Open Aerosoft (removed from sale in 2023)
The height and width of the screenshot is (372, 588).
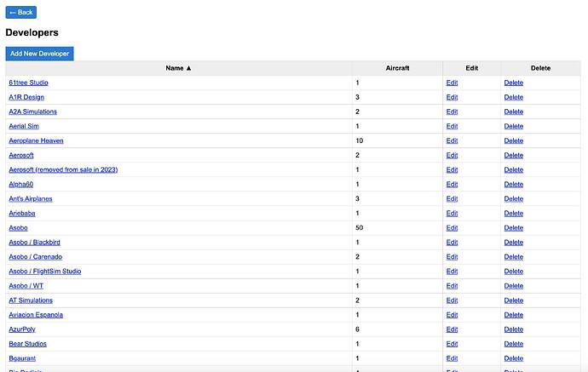coord(63,169)
